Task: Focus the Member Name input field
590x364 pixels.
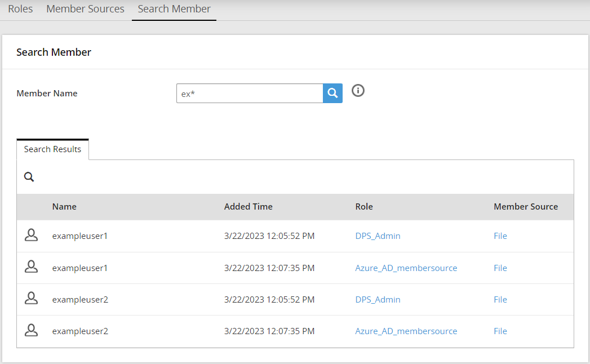Action: pos(249,94)
